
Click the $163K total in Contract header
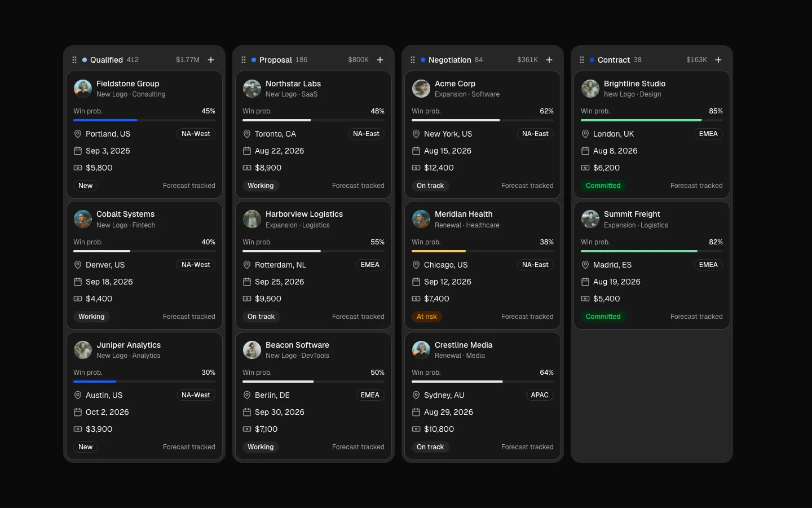(696, 60)
